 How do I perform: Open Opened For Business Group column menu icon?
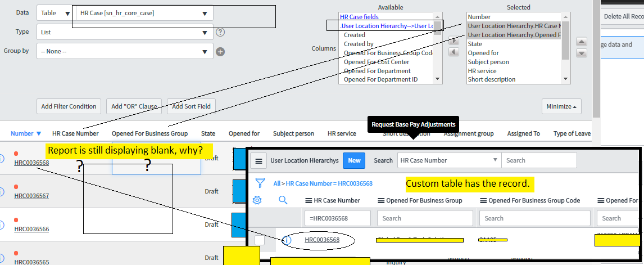coord(380,201)
